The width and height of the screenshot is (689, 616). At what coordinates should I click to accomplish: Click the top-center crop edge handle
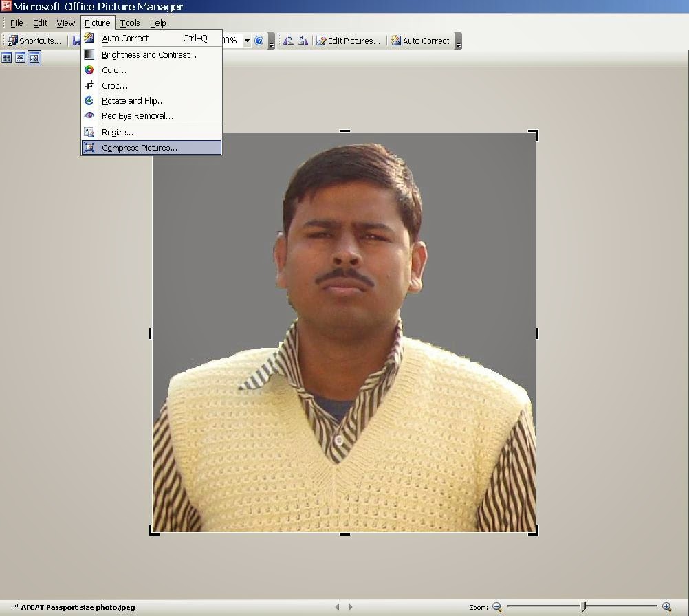(345, 131)
